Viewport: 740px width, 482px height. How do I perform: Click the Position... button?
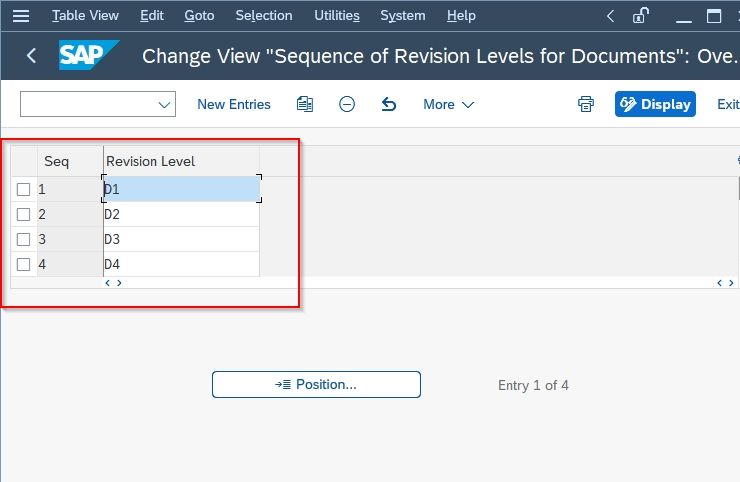click(316, 384)
